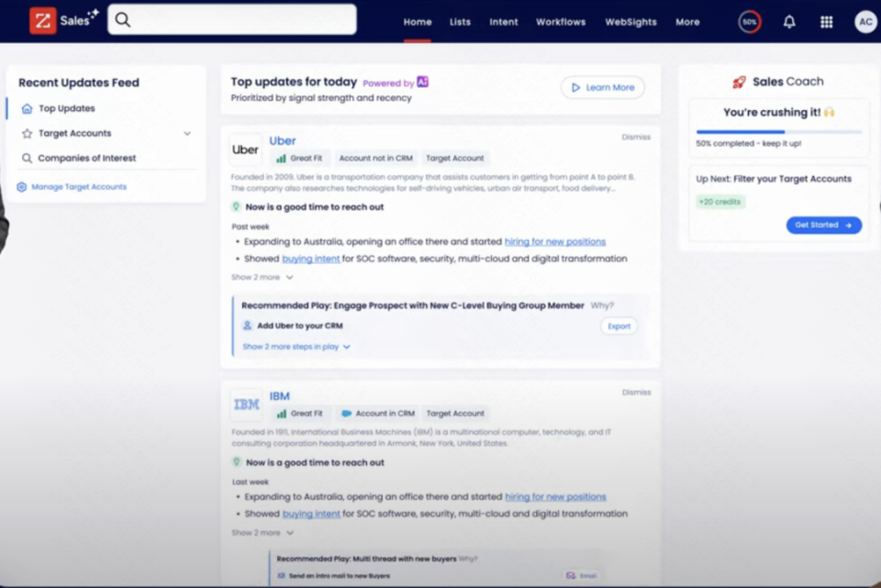Click the Email button on IBM play

click(x=582, y=576)
